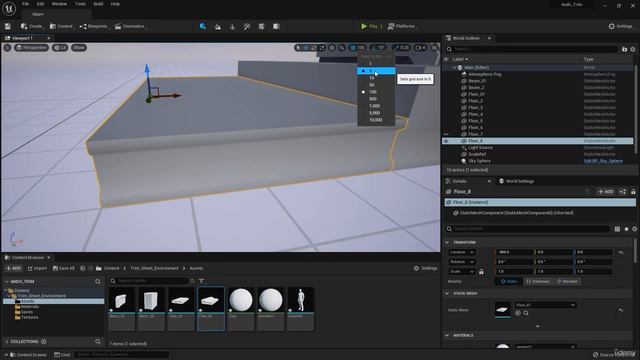The width and height of the screenshot is (640, 360).
Task: Set mobility to Movable
Action: (568, 281)
